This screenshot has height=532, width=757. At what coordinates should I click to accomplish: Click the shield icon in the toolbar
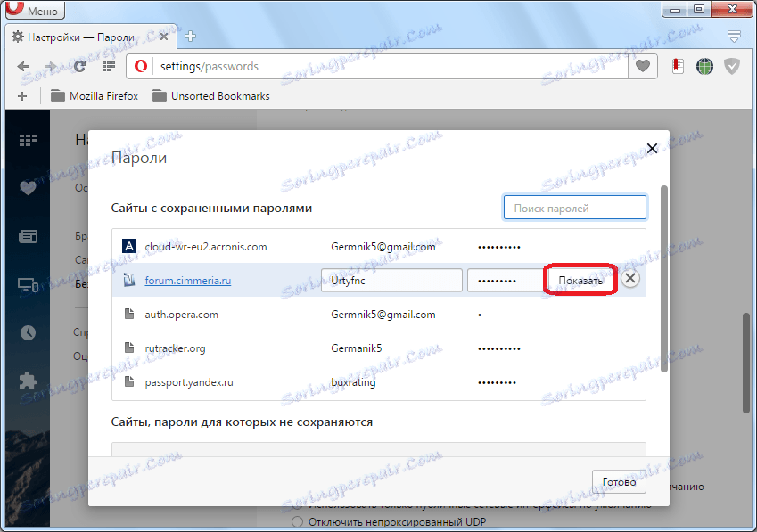point(732,66)
